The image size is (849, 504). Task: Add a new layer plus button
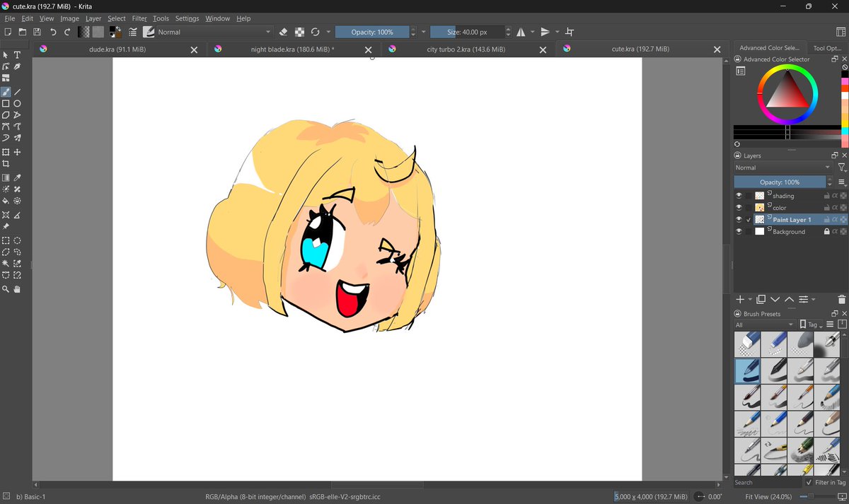[740, 300]
